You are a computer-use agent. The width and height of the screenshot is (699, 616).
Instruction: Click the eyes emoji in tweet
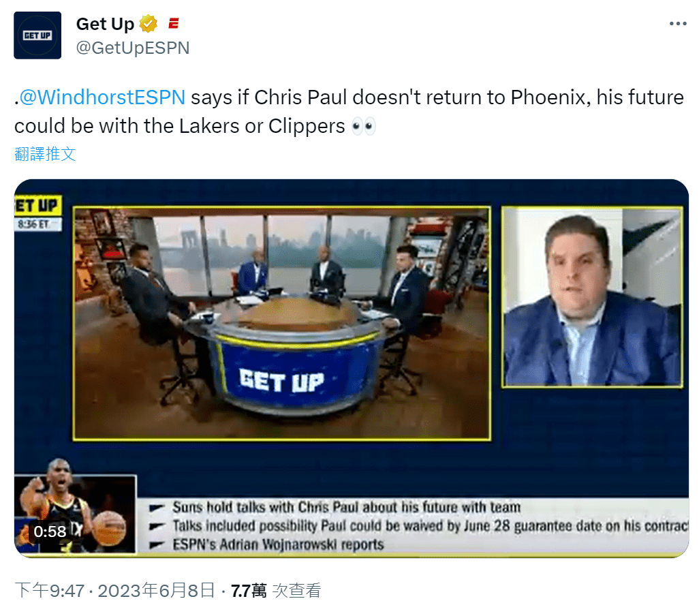[x=363, y=126]
